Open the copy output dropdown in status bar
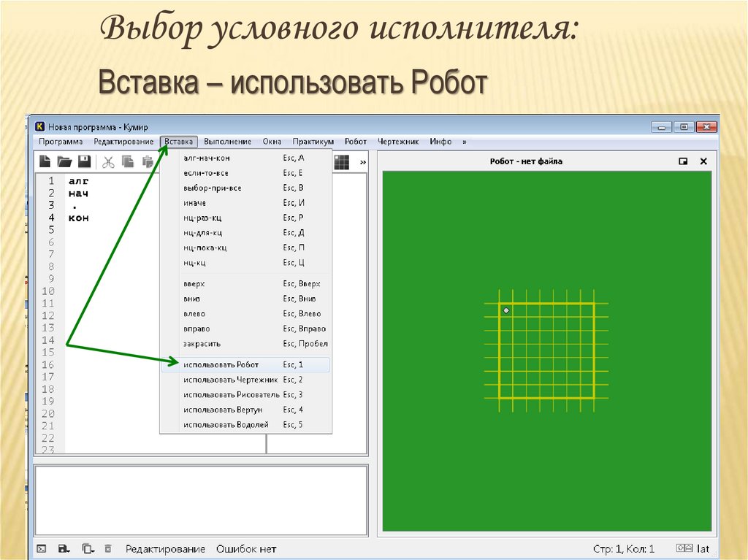The width and height of the screenshot is (748, 560). click(88, 548)
